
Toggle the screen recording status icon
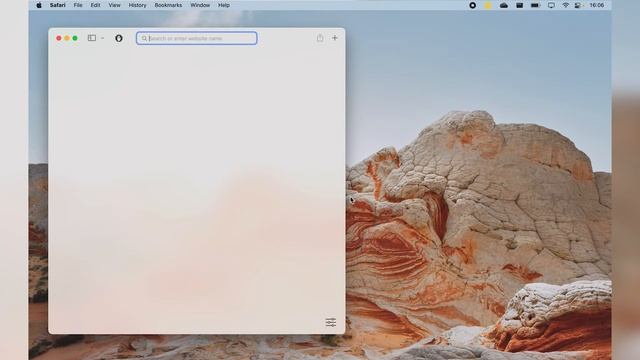coord(473,5)
